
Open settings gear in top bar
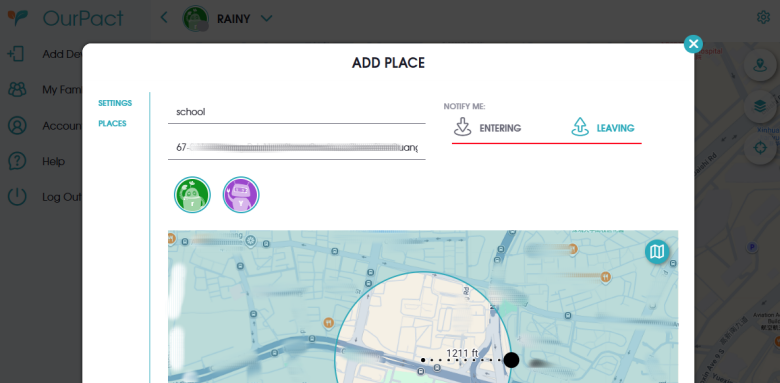click(763, 17)
